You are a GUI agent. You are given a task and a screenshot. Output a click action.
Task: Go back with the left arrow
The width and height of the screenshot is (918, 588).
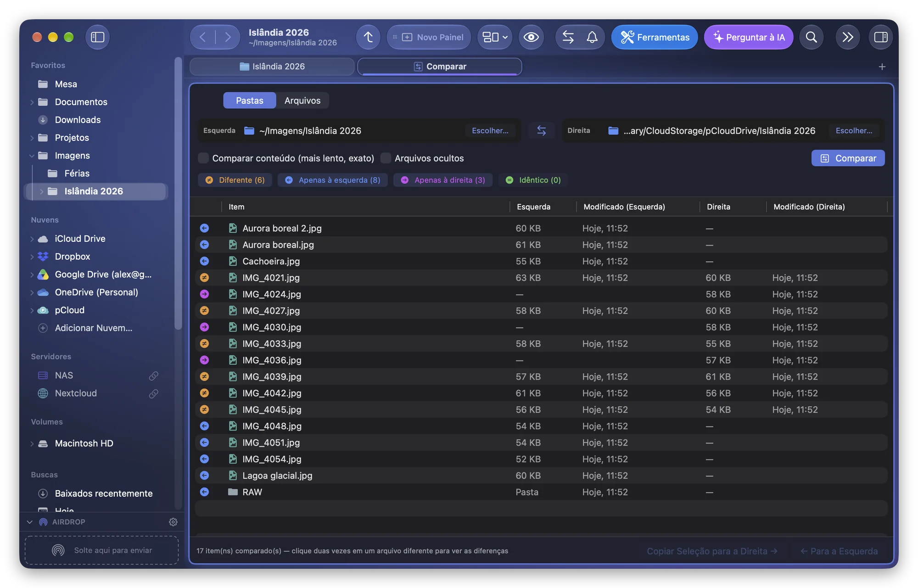(x=202, y=37)
